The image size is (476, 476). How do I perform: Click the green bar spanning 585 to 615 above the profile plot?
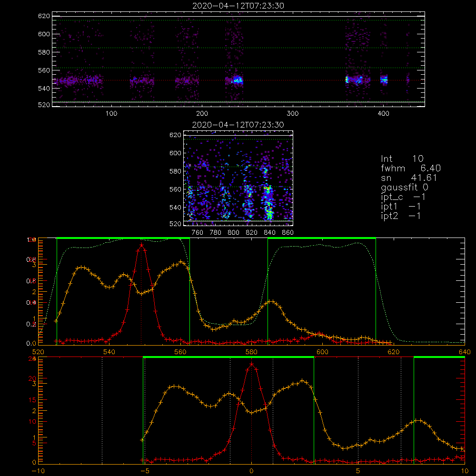pyautogui.click(x=322, y=238)
